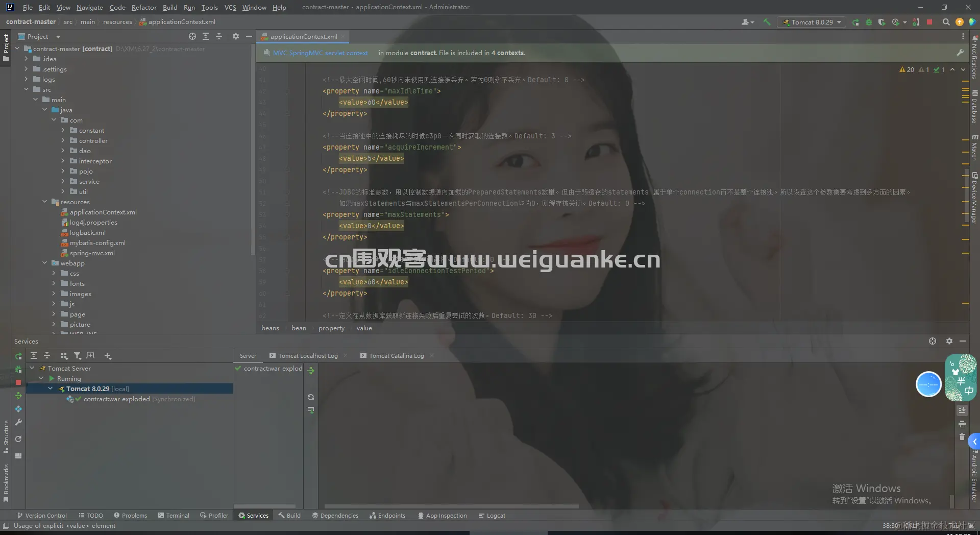Rerun Tomcat in Services side toolbar
Viewport: 980px width, 535px height.
pyautogui.click(x=18, y=356)
